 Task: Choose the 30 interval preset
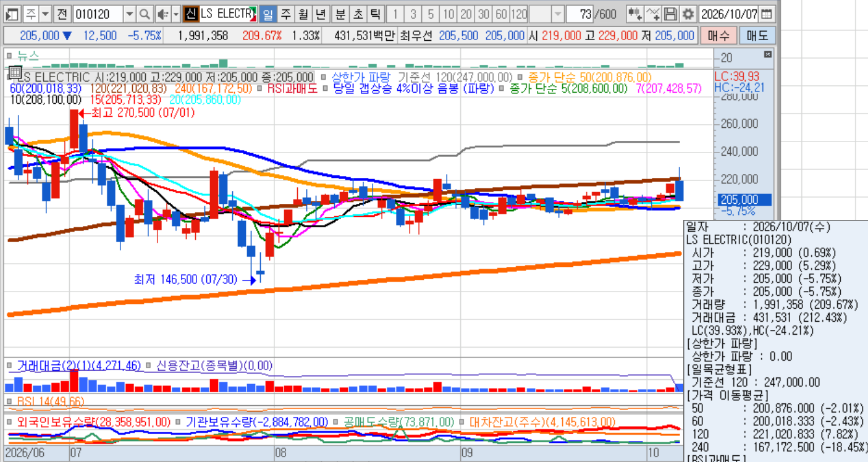pos(484,14)
